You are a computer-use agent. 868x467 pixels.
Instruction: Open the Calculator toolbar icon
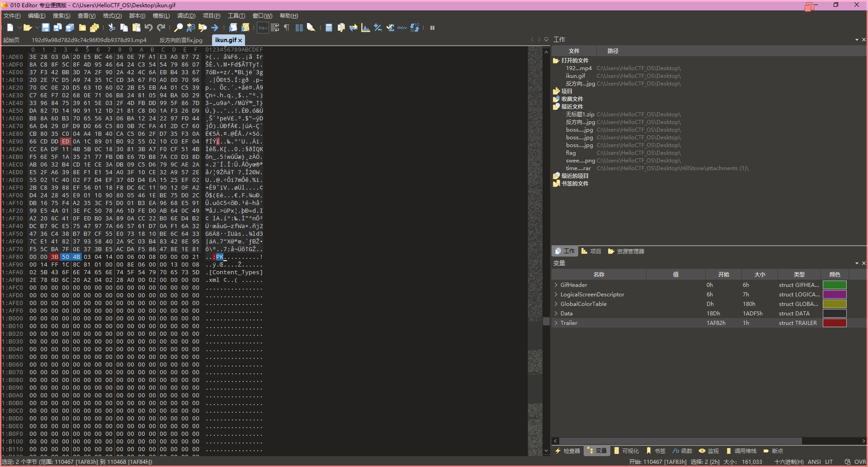coord(329,28)
